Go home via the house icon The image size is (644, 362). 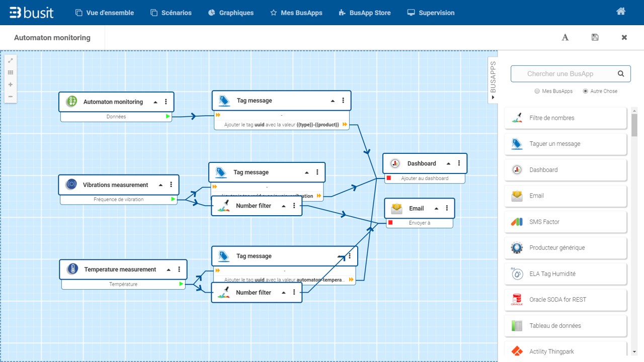click(x=621, y=12)
